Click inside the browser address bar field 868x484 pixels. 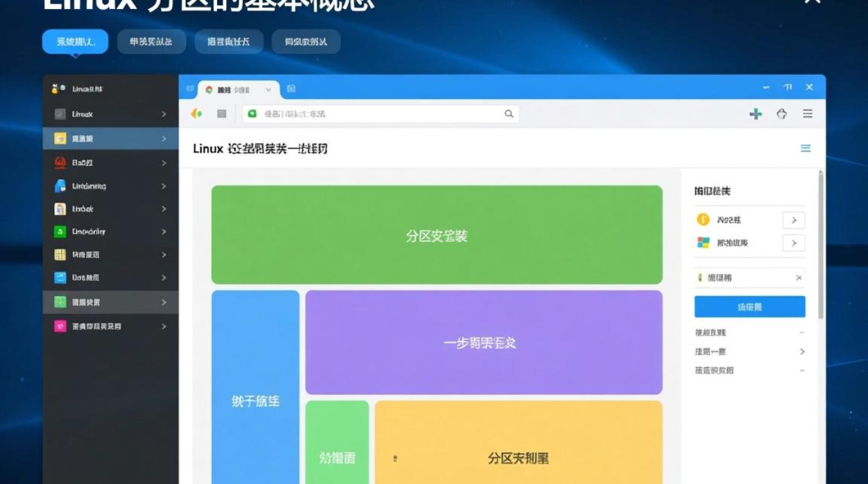375,113
